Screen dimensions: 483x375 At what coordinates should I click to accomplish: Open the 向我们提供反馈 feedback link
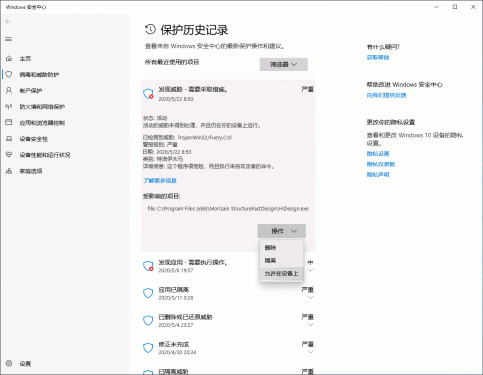click(386, 95)
